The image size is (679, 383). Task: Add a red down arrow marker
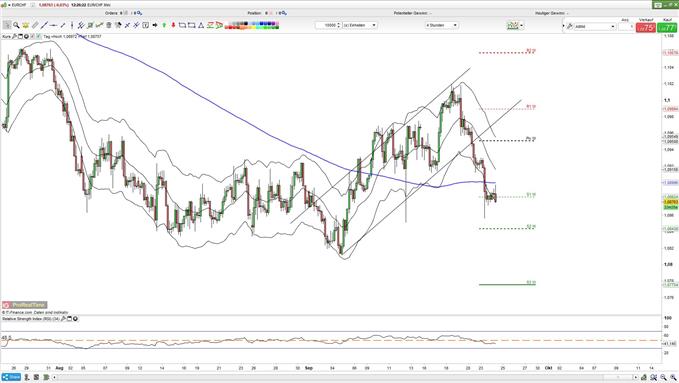click(x=173, y=25)
